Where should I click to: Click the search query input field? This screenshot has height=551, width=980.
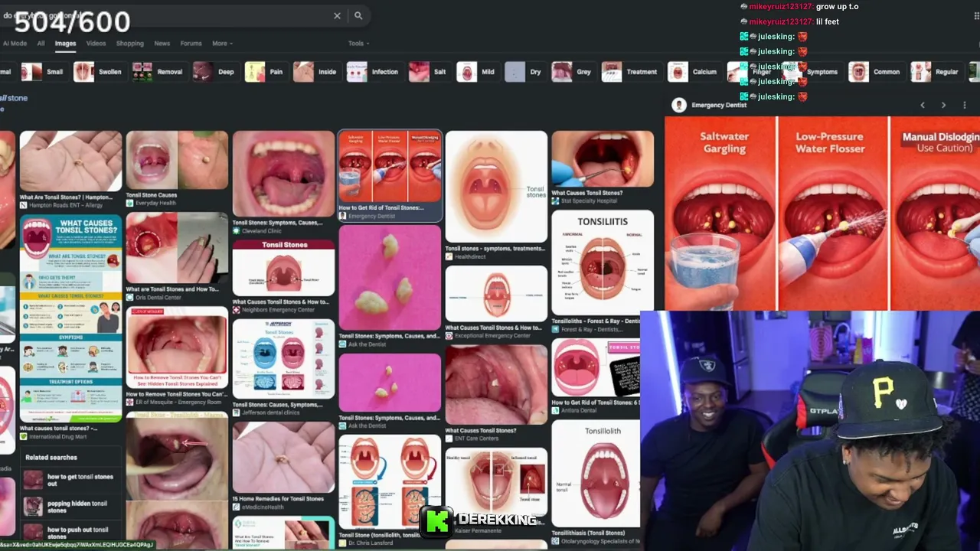click(x=165, y=15)
